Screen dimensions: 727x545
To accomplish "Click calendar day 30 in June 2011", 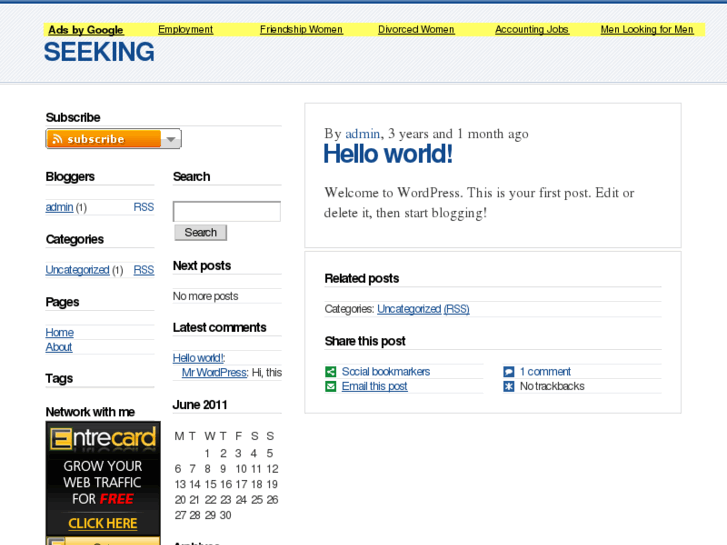I will (x=225, y=515).
